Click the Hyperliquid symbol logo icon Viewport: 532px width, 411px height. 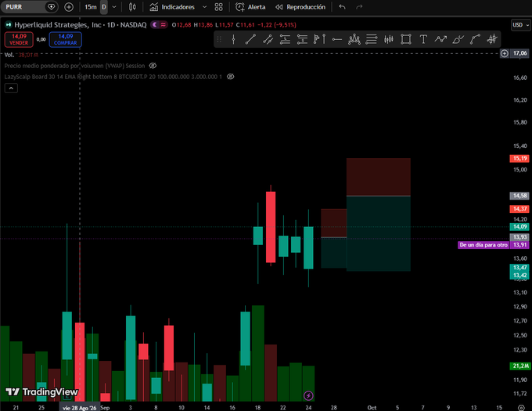click(x=8, y=25)
